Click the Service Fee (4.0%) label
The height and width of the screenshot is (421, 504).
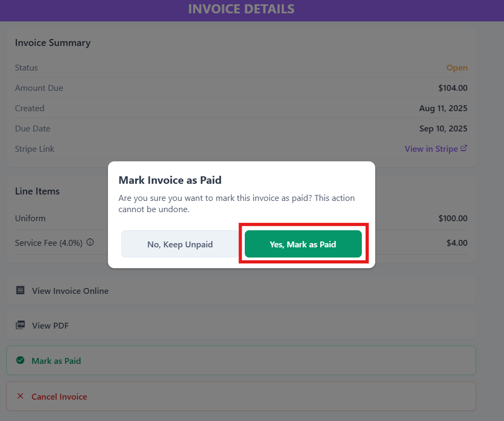[x=49, y=243]
